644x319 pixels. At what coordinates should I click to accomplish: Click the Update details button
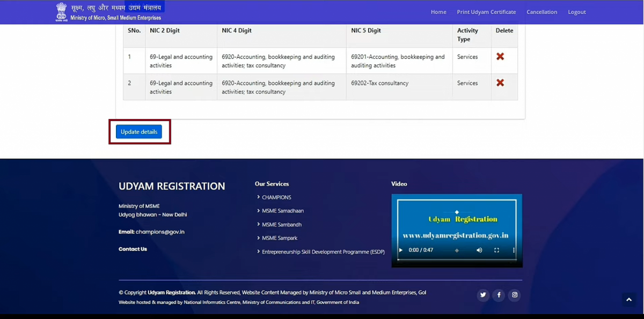(138, 131)
